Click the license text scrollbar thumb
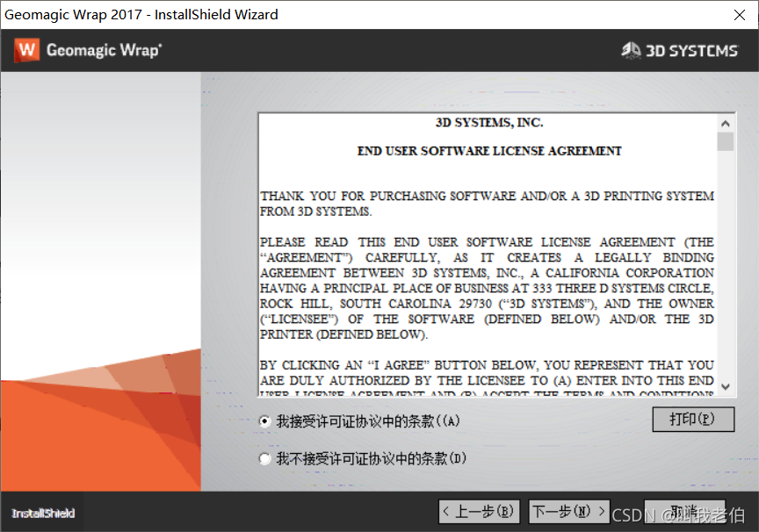Viewport: 759px width, 532px height. [725, 141]
